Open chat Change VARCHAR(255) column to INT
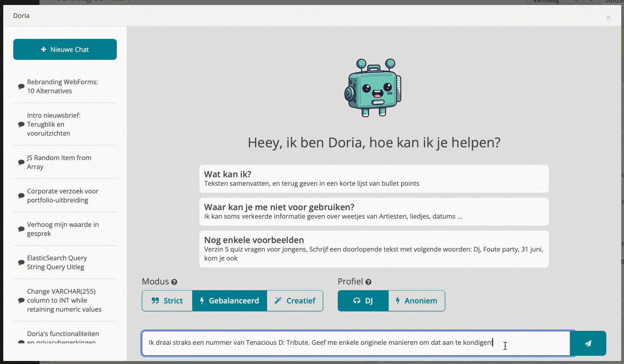The image size is (624, 364). pyautogui.click(x=65, y=300)
